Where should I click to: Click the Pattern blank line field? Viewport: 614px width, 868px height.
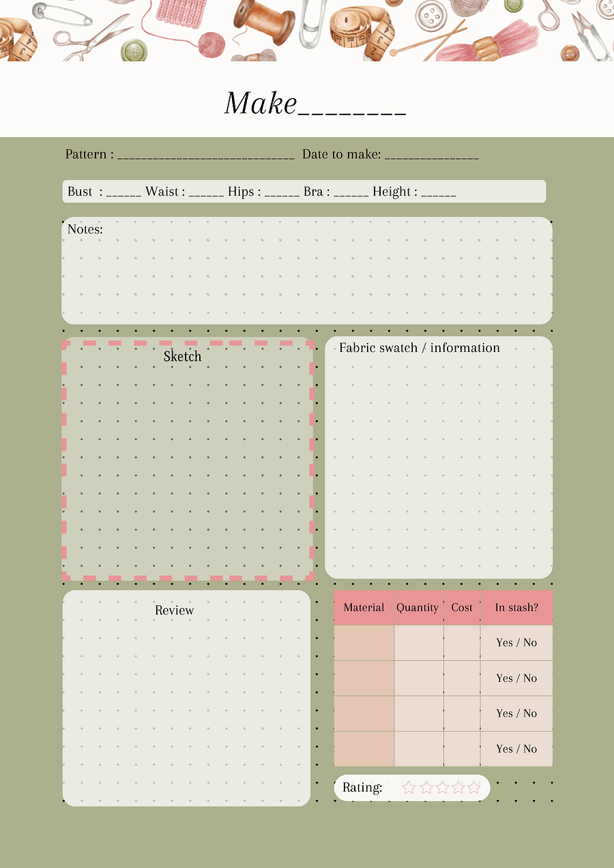tap(206, 159)
